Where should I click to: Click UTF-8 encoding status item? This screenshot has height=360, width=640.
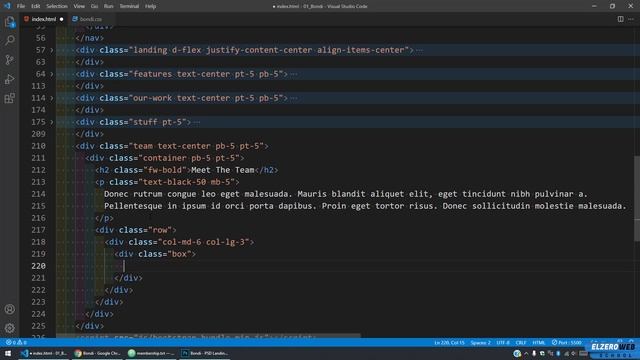click(x=503, y=342)
